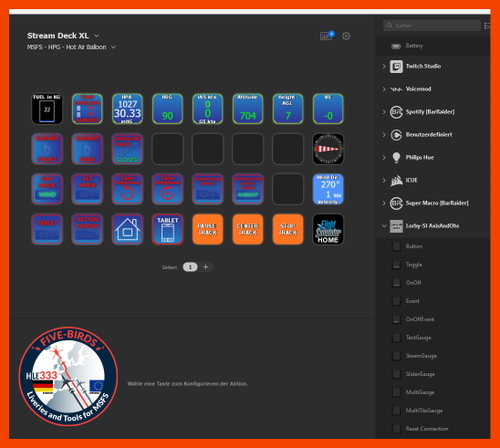Image resolution: width=500 pixels, height=448 pixels.
Task: Click the iCUE plugin label
Action: [x=411, y=180]
